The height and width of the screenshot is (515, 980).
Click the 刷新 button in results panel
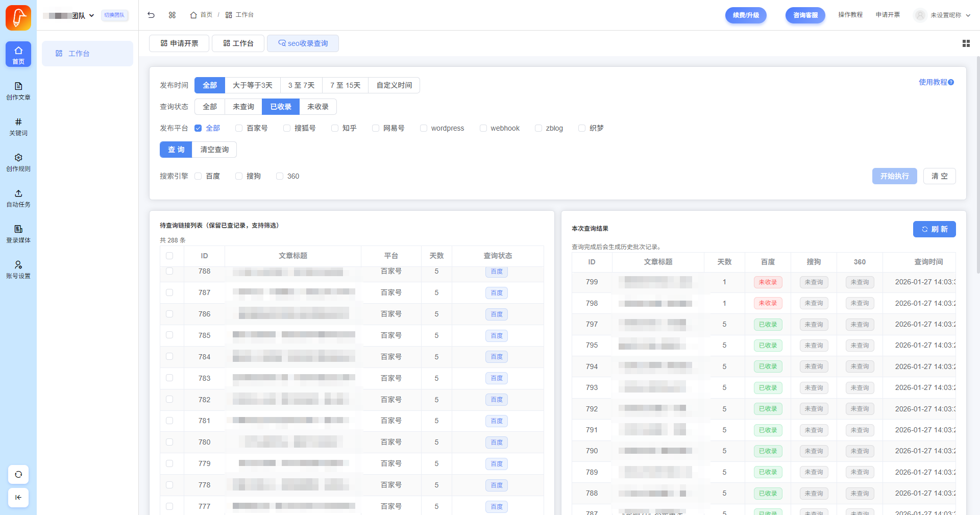[934, 229]
